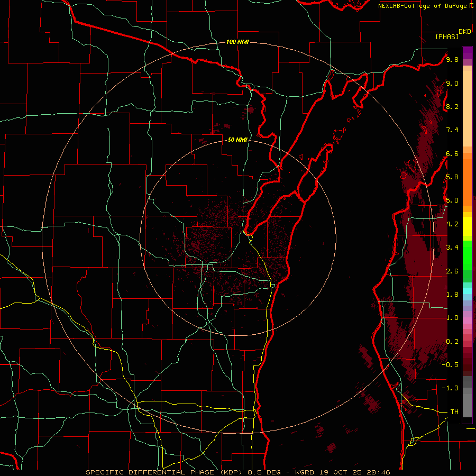
Task: Click the KGRB radar site identifier
Action: 305,472
